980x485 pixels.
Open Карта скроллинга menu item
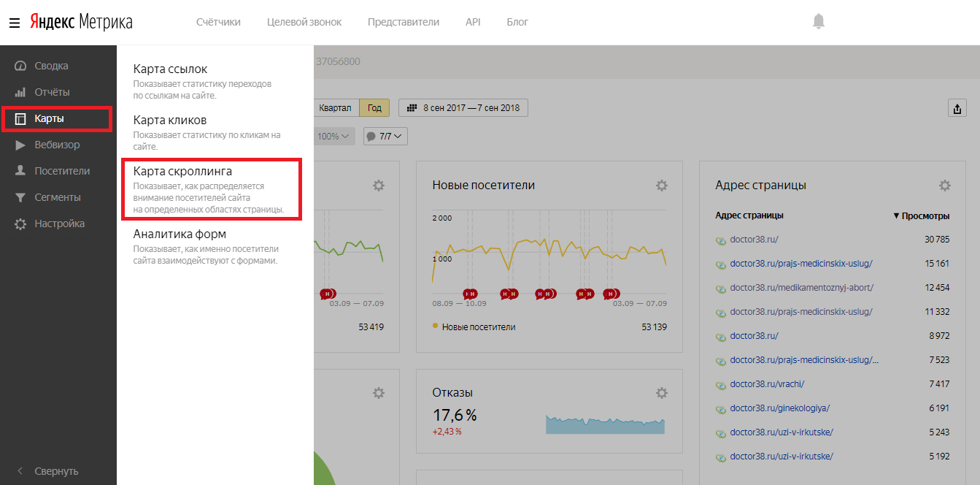pyautogui.click(x=182, y=172)
